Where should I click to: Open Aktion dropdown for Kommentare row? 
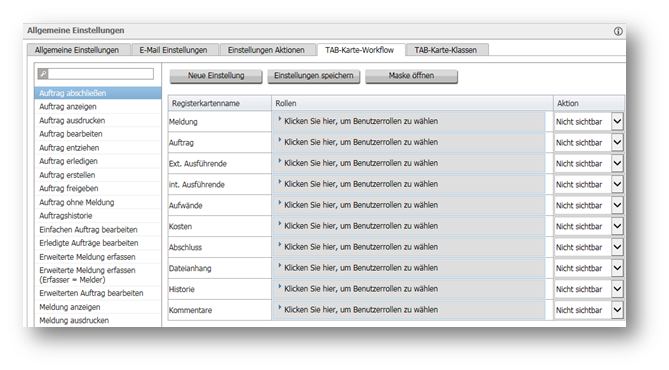[617, 310]
